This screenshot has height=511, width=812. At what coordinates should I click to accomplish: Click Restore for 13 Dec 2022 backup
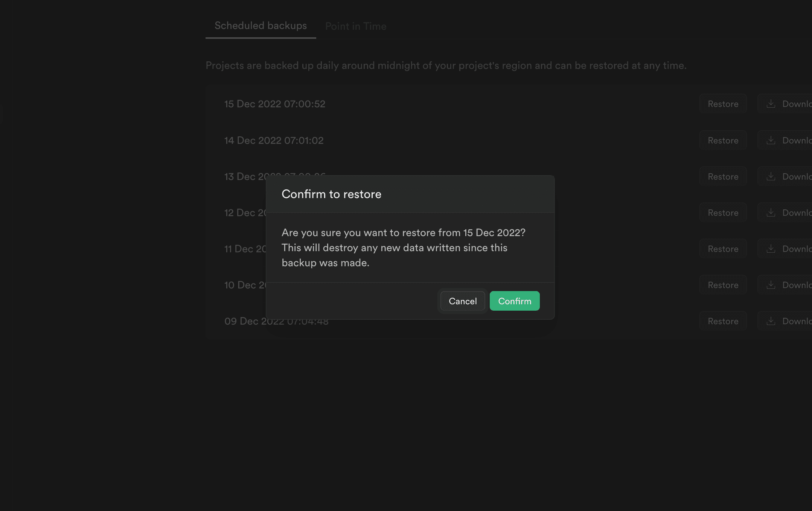722,176
